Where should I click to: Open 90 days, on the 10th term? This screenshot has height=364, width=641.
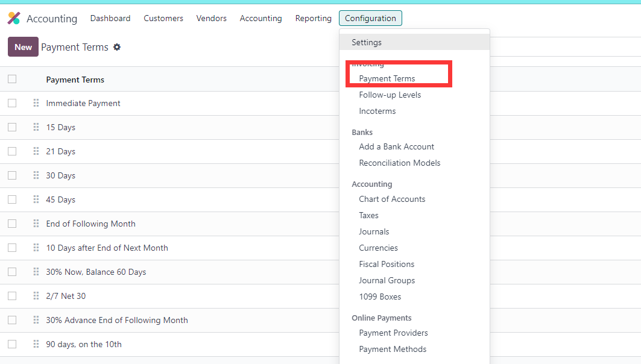click(x=84, y=344)
